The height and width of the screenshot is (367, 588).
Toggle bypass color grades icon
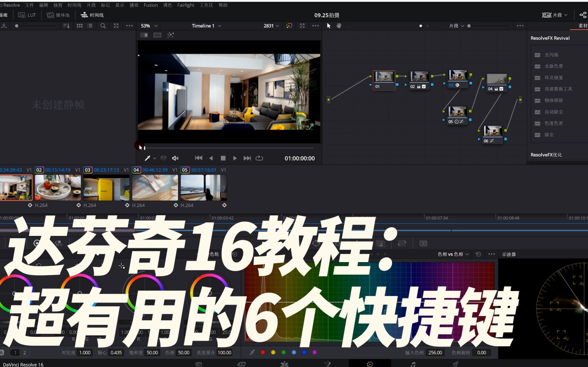(289, 26)
